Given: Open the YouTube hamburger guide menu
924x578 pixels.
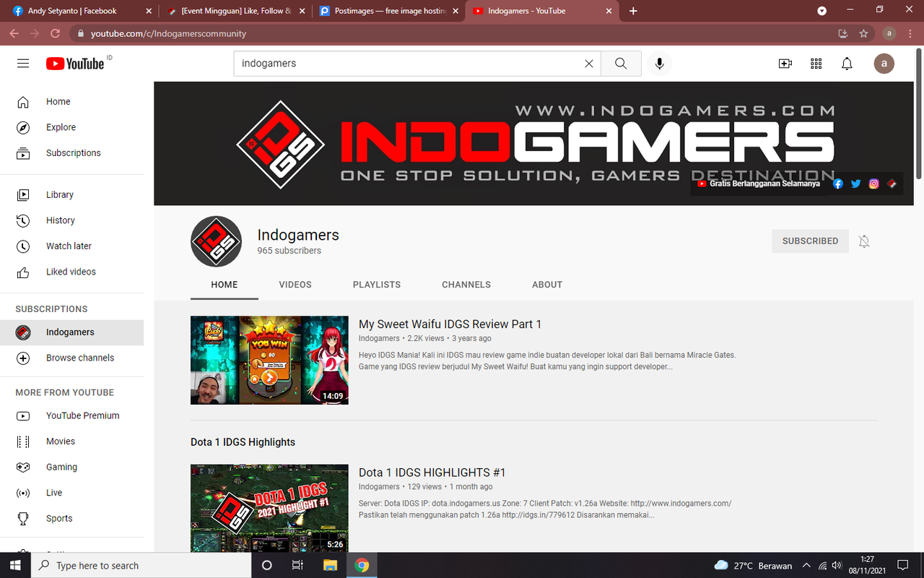Looking at the screenshot, I should [23, 64].
